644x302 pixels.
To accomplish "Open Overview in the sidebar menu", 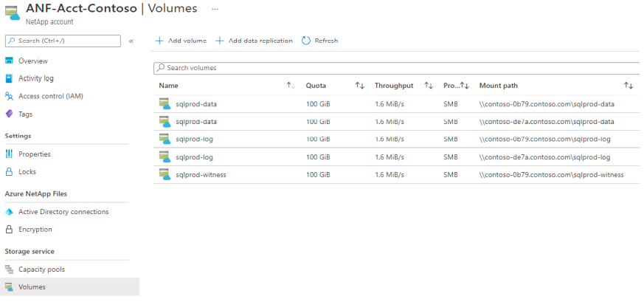I will (33, 61).
